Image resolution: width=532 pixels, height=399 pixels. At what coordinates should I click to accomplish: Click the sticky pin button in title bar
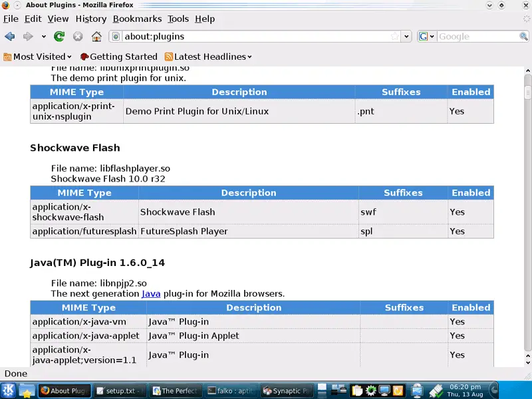point(17,5)
